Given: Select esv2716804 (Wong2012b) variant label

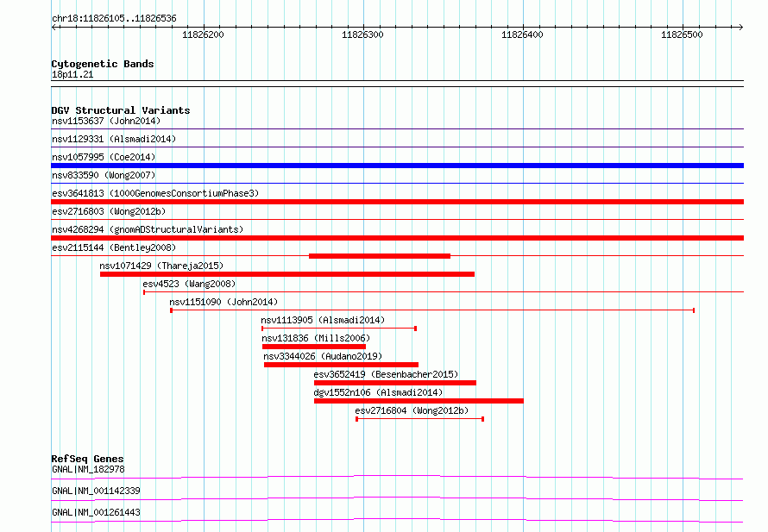Looking at the screenshot, I should (412, 410).
